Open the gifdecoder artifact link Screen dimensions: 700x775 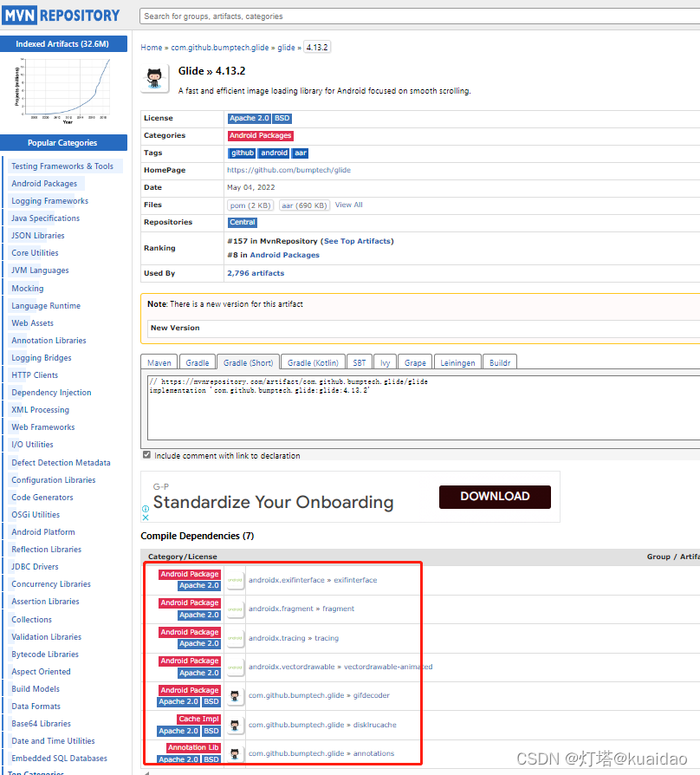371,695
